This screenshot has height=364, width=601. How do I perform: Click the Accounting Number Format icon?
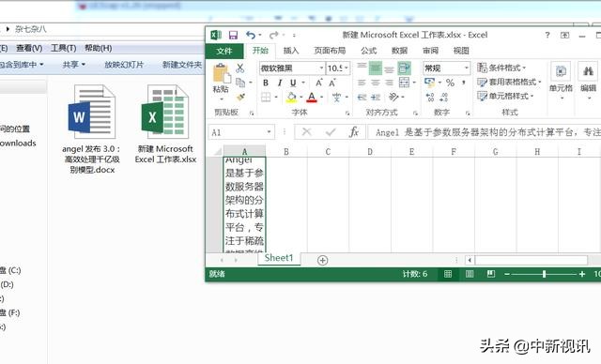430,83
